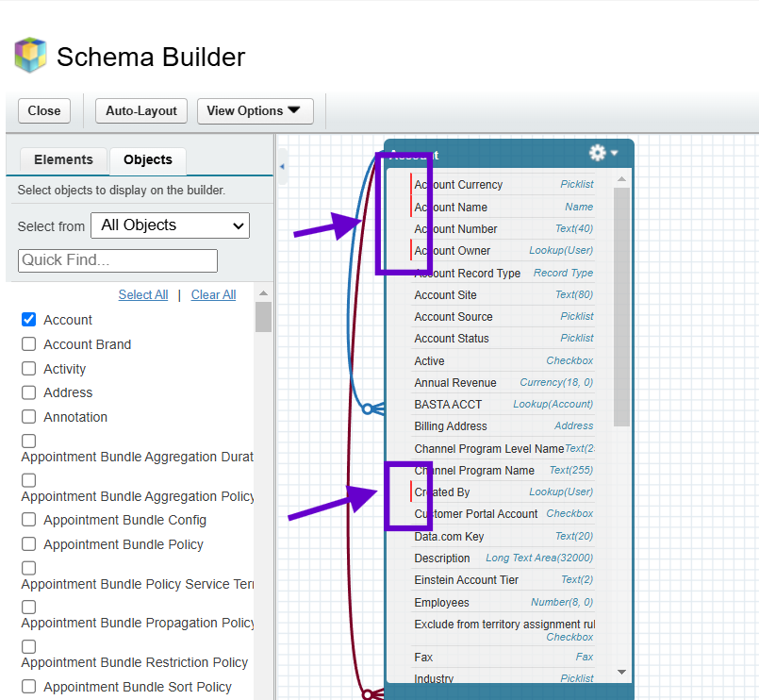Click the object list scrollbar thumb
This screenshot has height=700, width=759.
[x=263, y=317]
